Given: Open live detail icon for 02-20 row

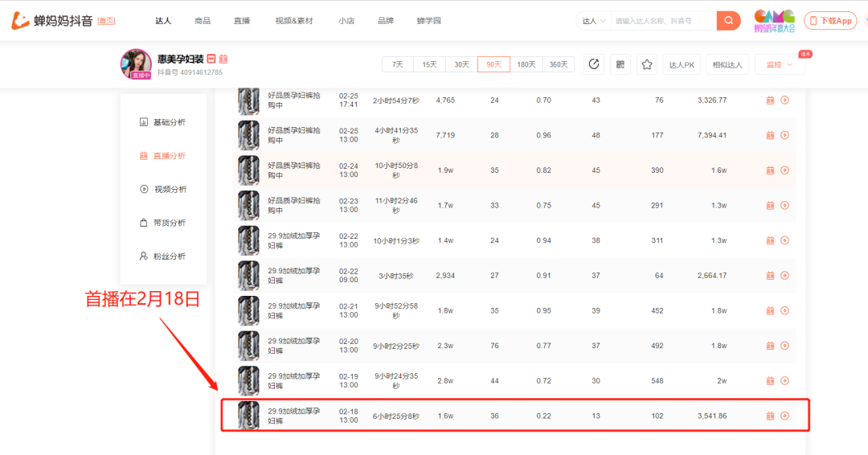Looking at the screenshot, I should (x=770, y=346).
